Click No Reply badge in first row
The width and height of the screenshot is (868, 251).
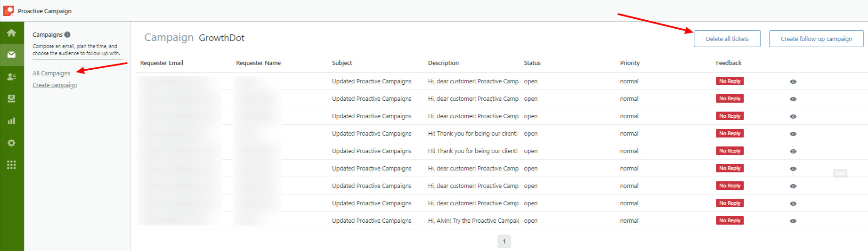point(730,81)
